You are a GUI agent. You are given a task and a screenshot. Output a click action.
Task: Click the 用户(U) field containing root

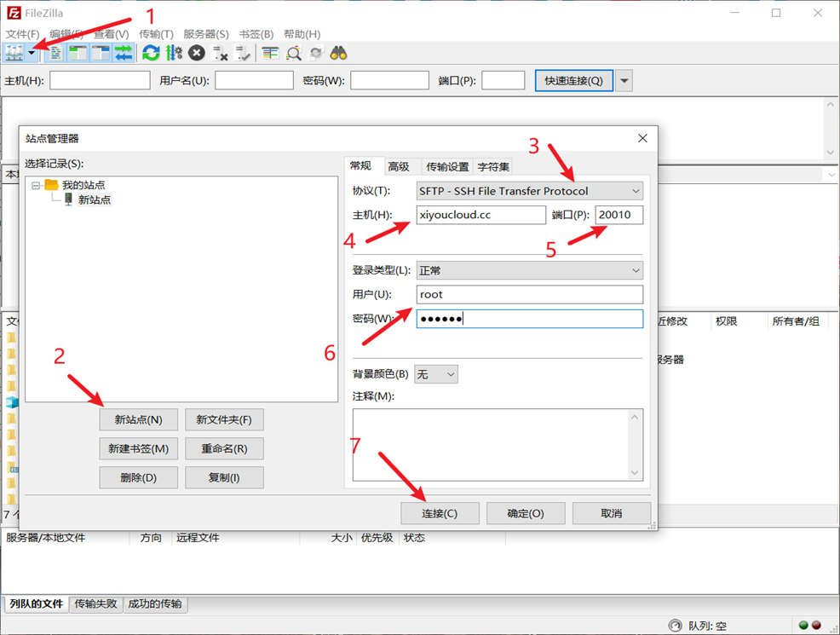(529, 295)
